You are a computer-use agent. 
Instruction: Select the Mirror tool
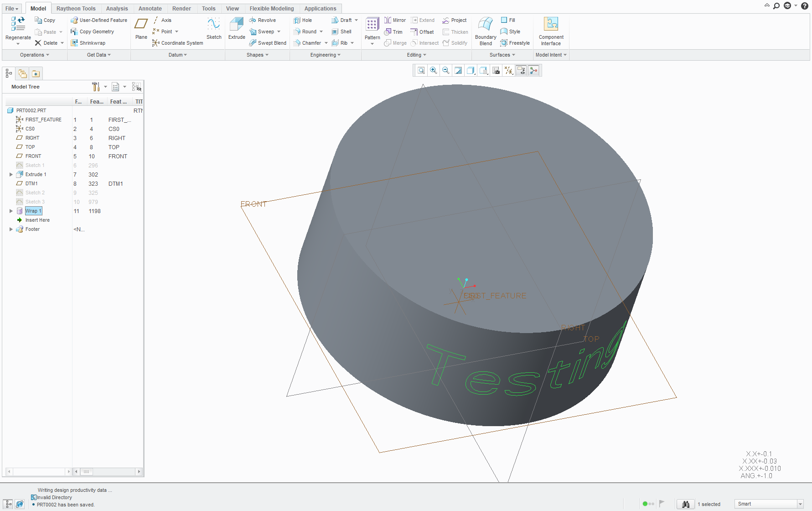pos(395,20)
